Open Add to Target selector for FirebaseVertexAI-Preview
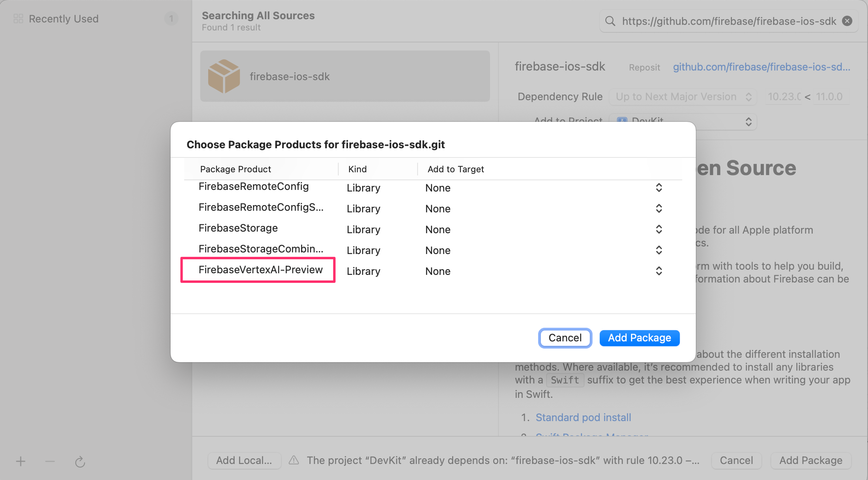868x480 pixels. 659,271
